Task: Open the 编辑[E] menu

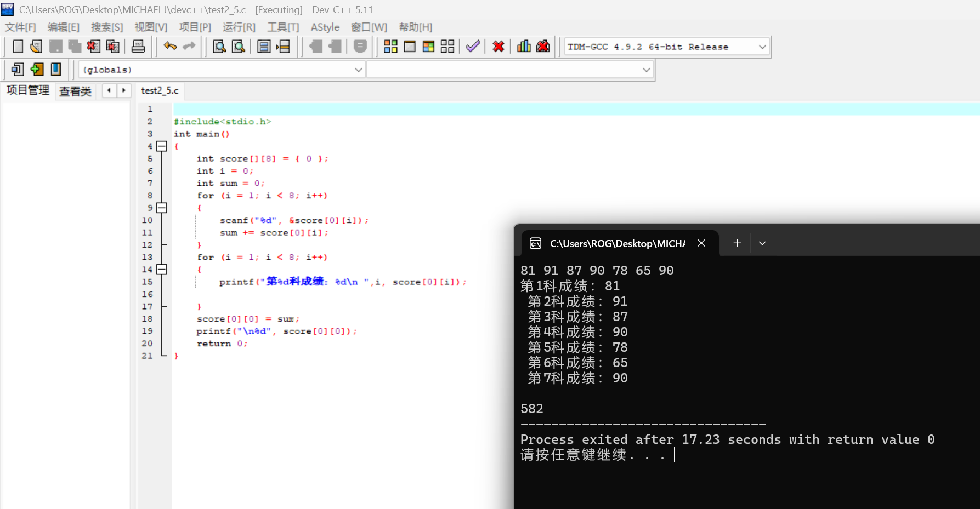Action: (64, 27)
